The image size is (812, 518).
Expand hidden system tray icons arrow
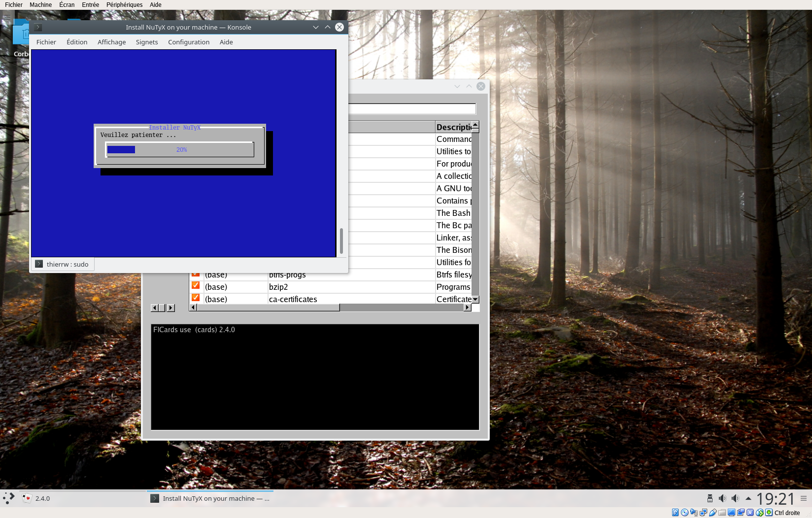(x=748, y=498)
